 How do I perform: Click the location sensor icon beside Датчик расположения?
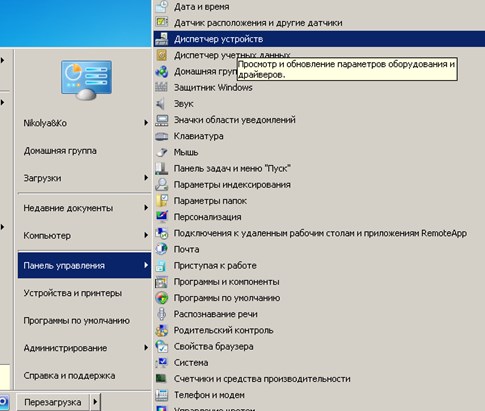tap(162, 23)
